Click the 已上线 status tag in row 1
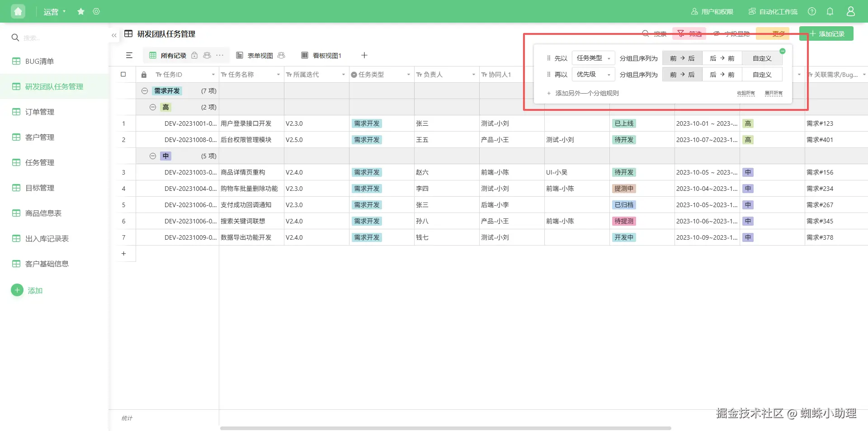 point(624,123)
